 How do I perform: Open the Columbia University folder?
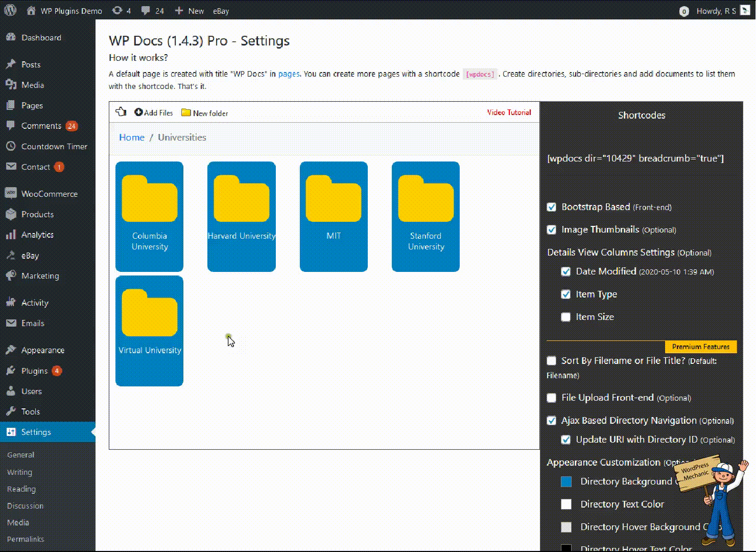pos(149,217)
